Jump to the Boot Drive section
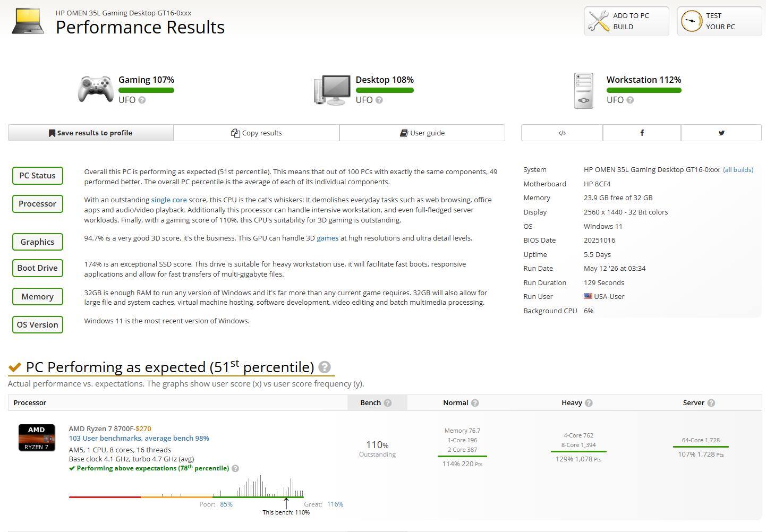 pos(38,268)
